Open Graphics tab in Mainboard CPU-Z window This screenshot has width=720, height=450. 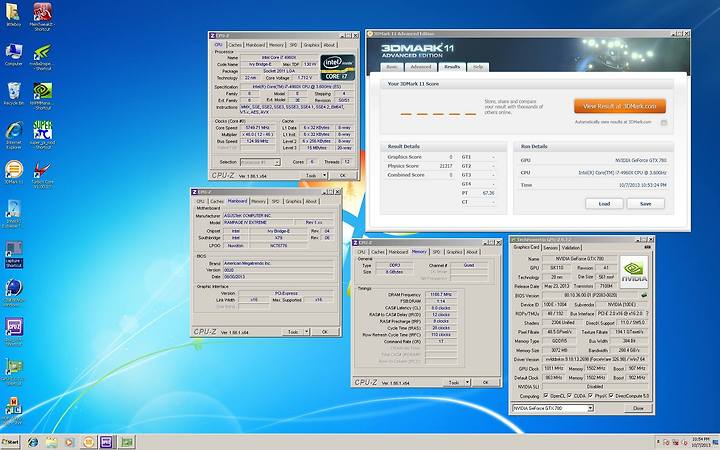tap(293, 201)
